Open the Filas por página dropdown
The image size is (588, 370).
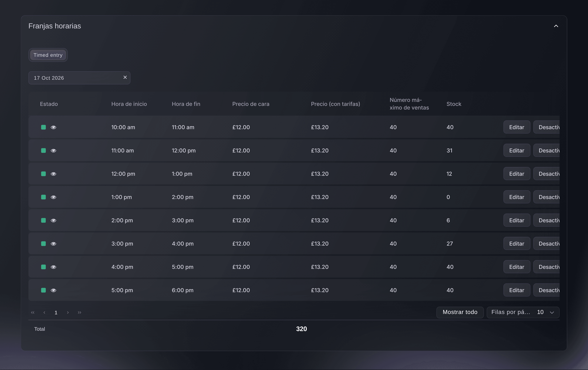pyautogui.click(x=523, y=312)
